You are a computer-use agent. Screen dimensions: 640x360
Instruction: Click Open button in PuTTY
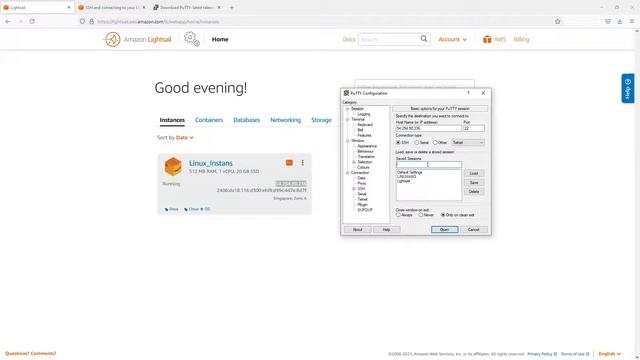(x=444, y=229)
